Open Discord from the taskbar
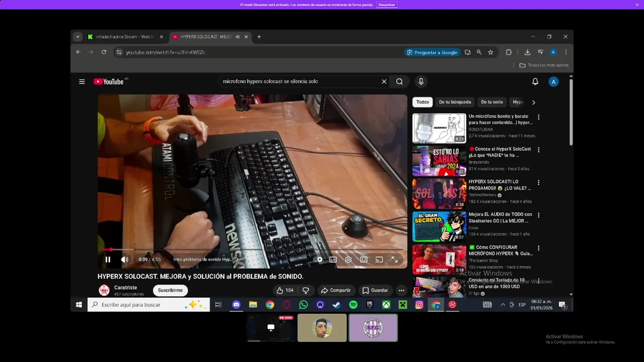Image resolution: width=644 pixels, height=362 pixels. coord(236,305)
